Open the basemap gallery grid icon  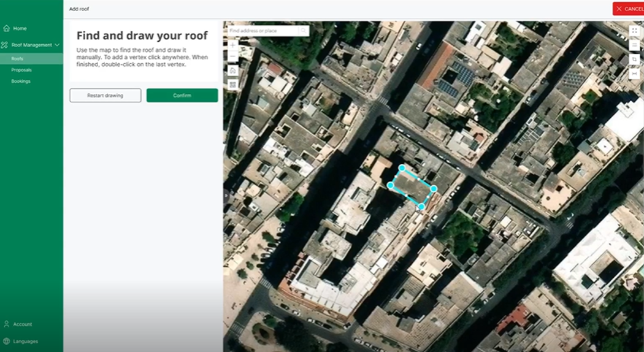pos(233,85)
